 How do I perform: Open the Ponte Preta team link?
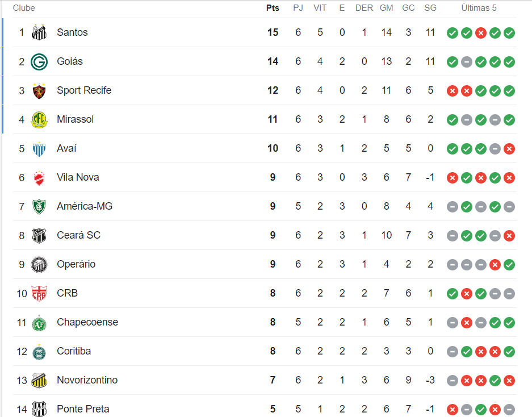[x=83, y=409]
